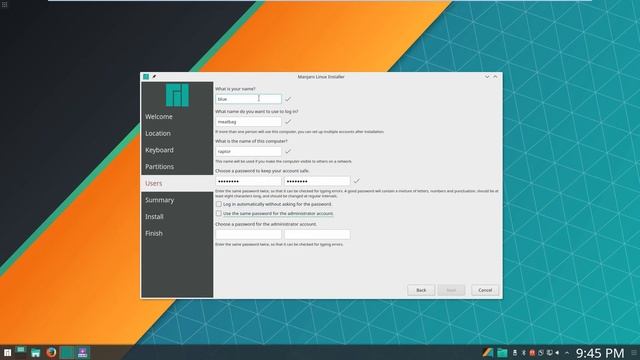The height and width of the screenshot is (360, 640).
Task: Select the teal installer task in taskbar
Action: (67, 352)
